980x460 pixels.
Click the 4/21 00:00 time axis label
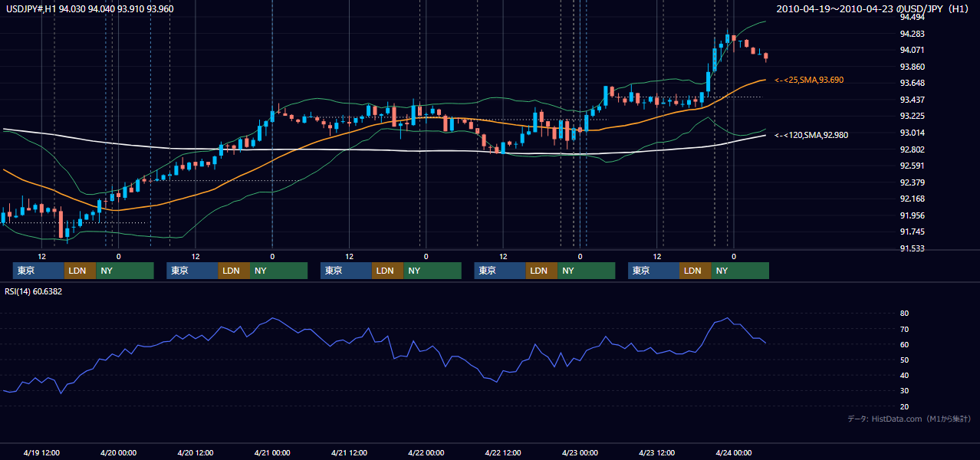click(272, 453)
